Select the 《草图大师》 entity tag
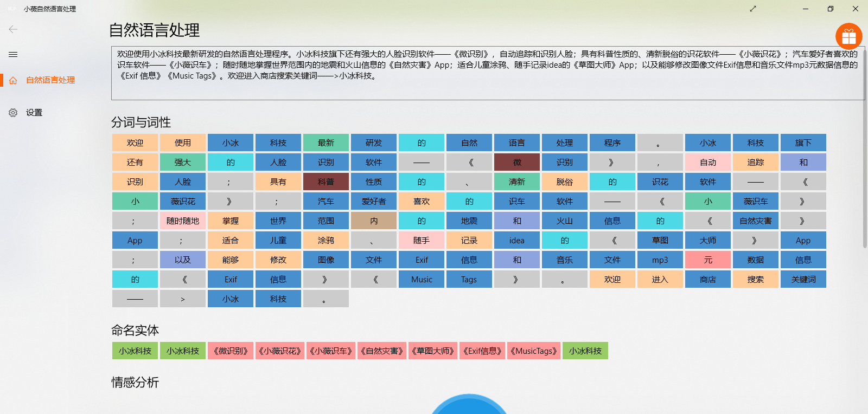 [433, 351]
